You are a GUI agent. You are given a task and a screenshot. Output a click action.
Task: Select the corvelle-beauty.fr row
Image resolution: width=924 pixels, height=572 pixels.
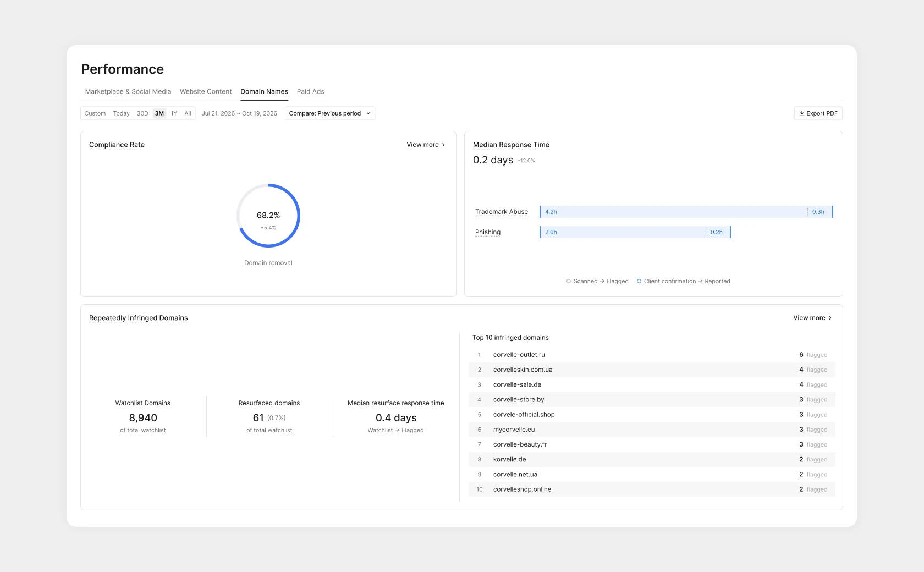tap(652, 444)
